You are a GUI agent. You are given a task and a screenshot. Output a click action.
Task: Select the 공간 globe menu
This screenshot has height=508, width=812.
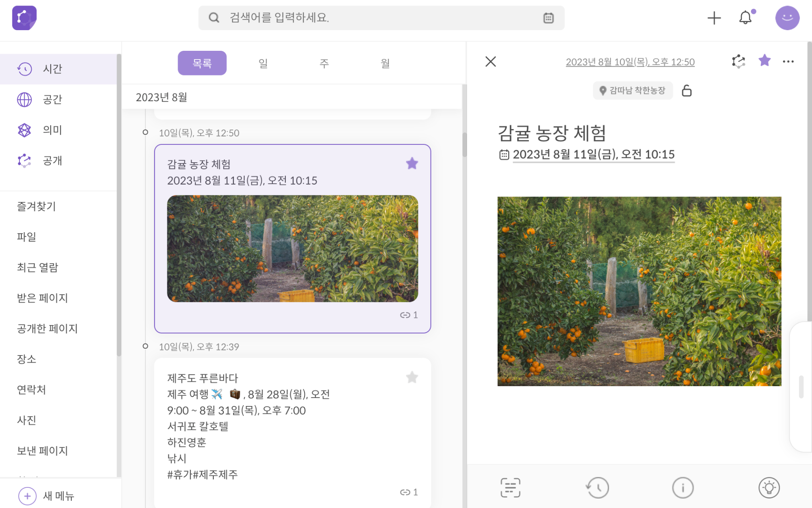click(59, 99)
